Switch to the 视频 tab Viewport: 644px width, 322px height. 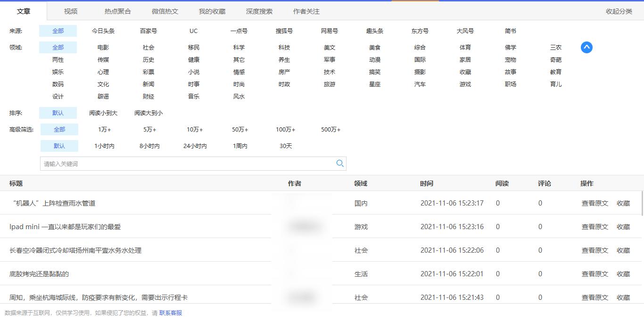[x=70, y=11]
